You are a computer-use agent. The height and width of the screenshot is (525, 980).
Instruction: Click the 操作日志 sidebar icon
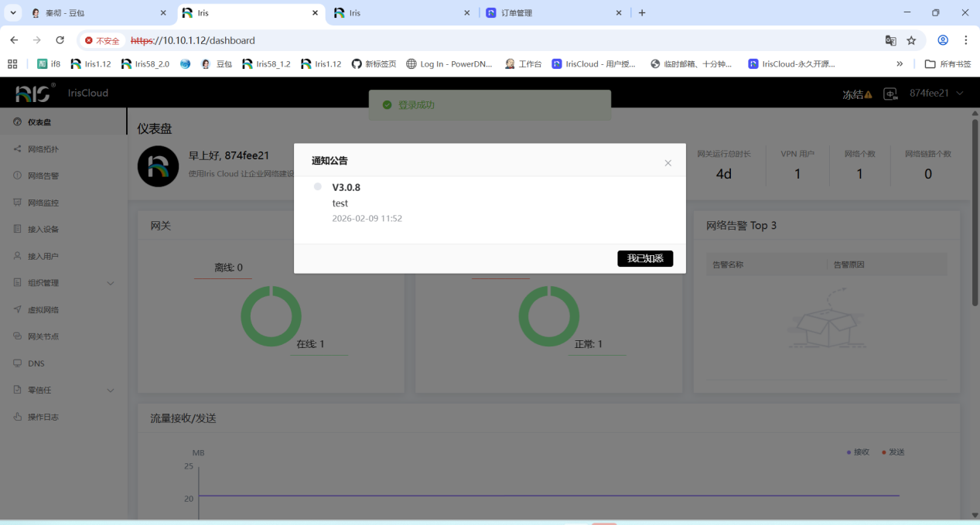pos(18,417)
